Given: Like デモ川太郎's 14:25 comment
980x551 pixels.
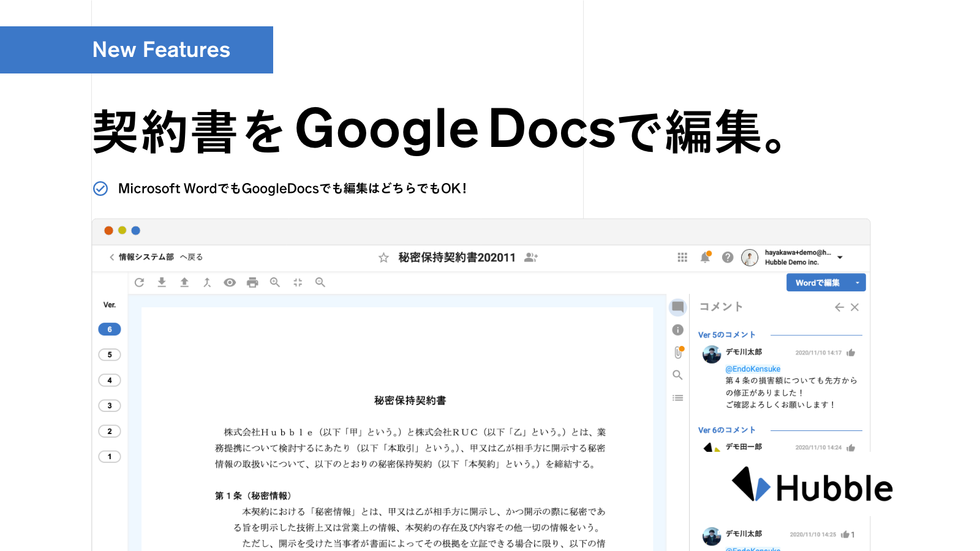Looking at the screenshot, I should [845, 534].
